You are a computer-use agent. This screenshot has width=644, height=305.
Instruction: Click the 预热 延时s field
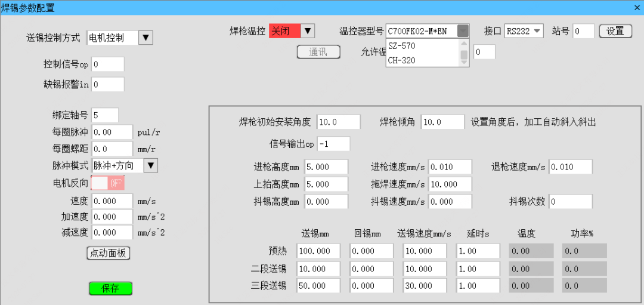click(478, 251)
